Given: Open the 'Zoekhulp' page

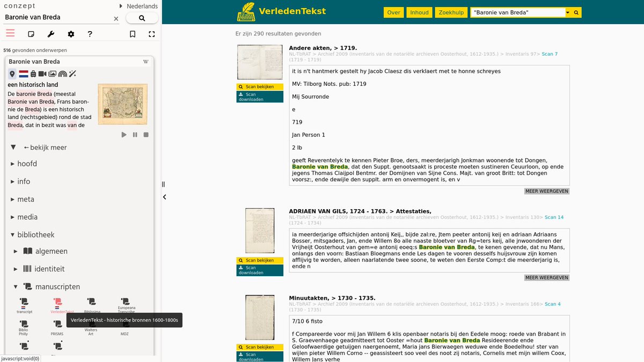Looking at the screenshot, I should point(451,12).
